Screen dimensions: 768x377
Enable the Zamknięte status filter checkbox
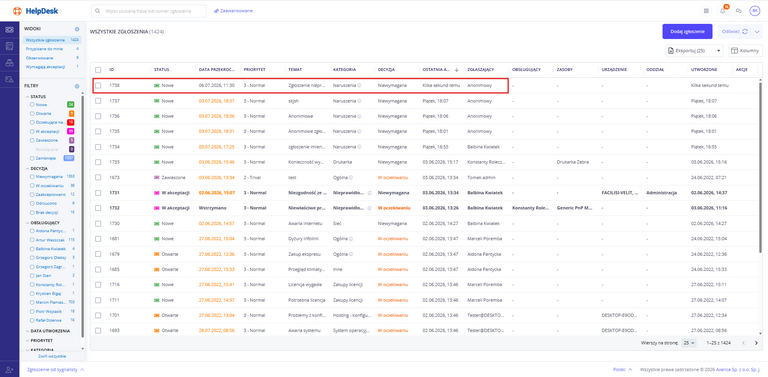[x=32, y=158]
